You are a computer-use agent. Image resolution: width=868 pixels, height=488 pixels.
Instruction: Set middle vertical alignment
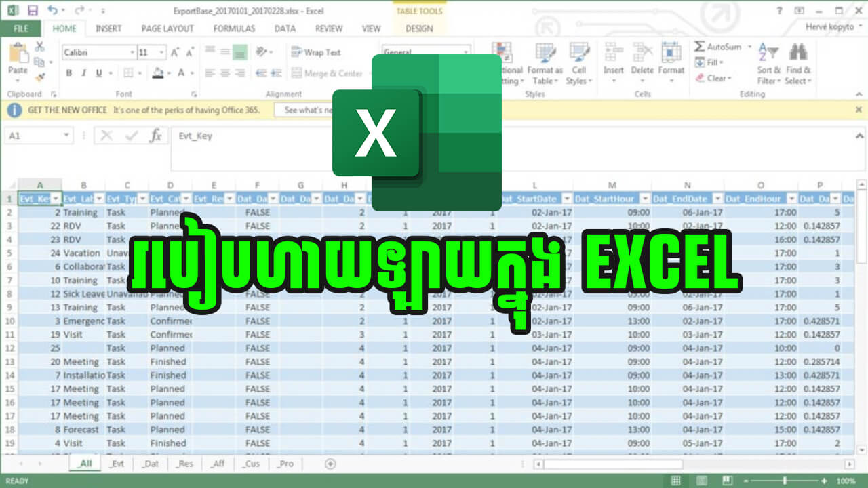[224, 52]
